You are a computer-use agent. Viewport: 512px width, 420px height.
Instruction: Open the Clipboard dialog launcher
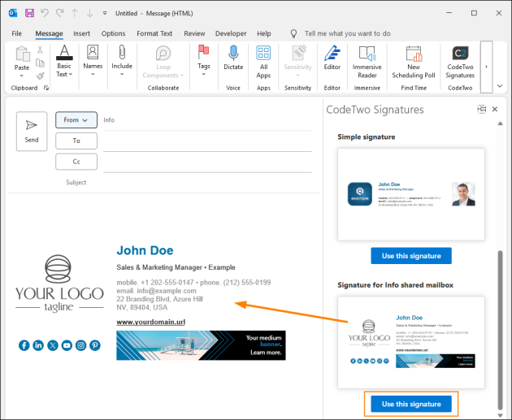coord(46,88)
